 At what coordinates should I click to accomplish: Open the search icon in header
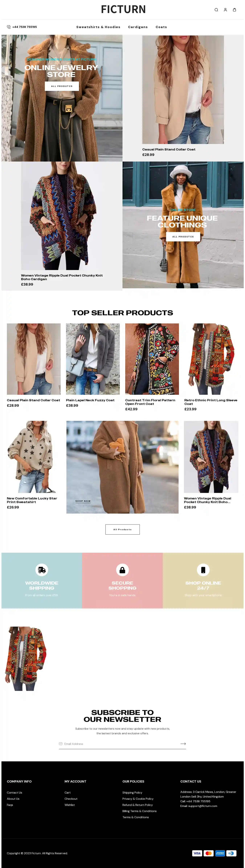click(216, 10)
